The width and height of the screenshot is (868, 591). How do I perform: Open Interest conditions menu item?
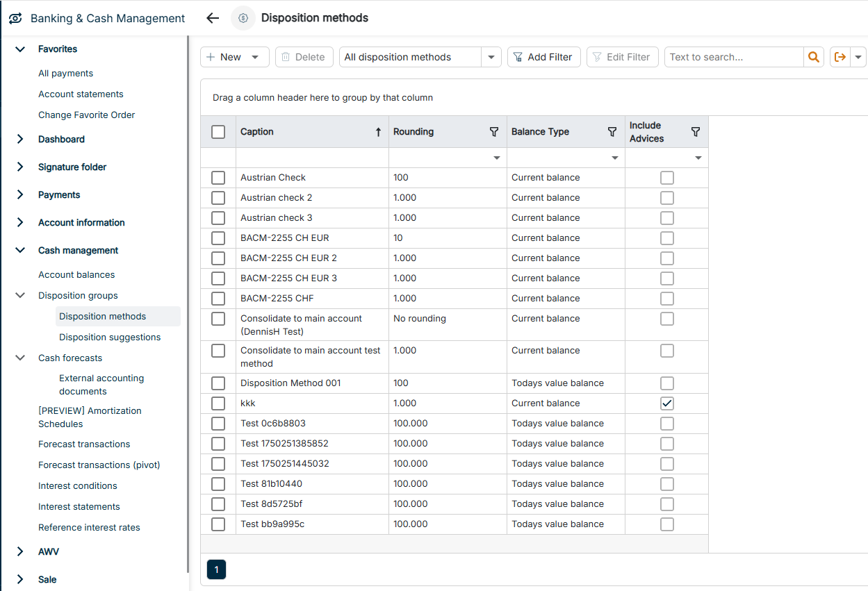[x=78, y=486]
